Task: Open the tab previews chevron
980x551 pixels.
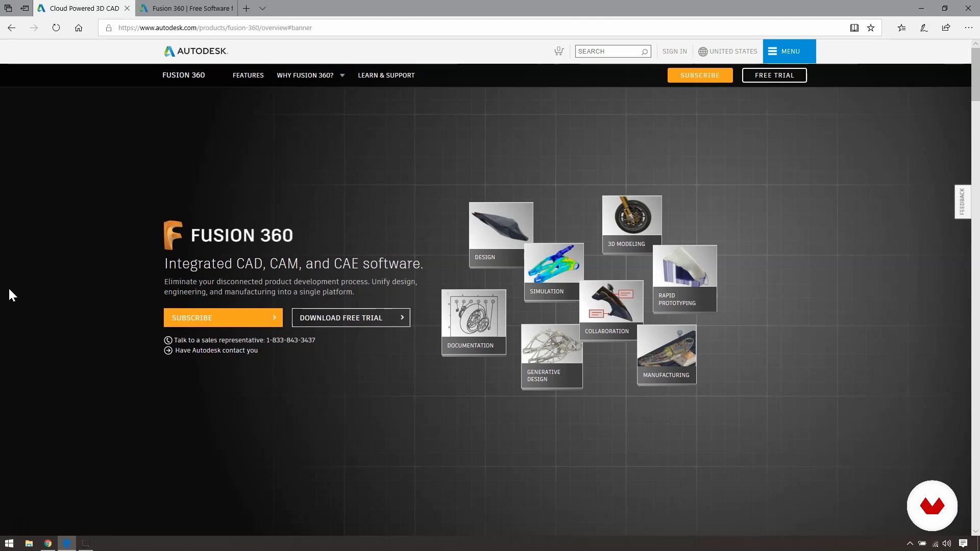Action: point(262,8)
